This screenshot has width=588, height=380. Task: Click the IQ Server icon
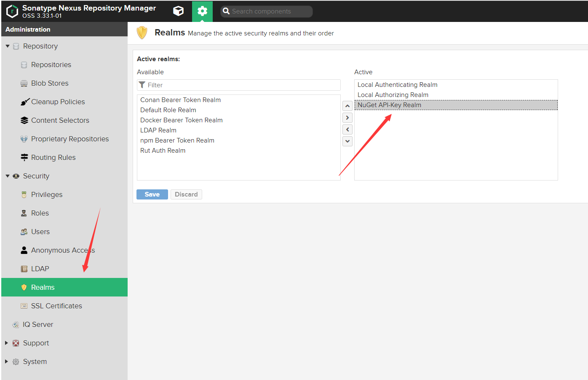click(x=16, y=325)
